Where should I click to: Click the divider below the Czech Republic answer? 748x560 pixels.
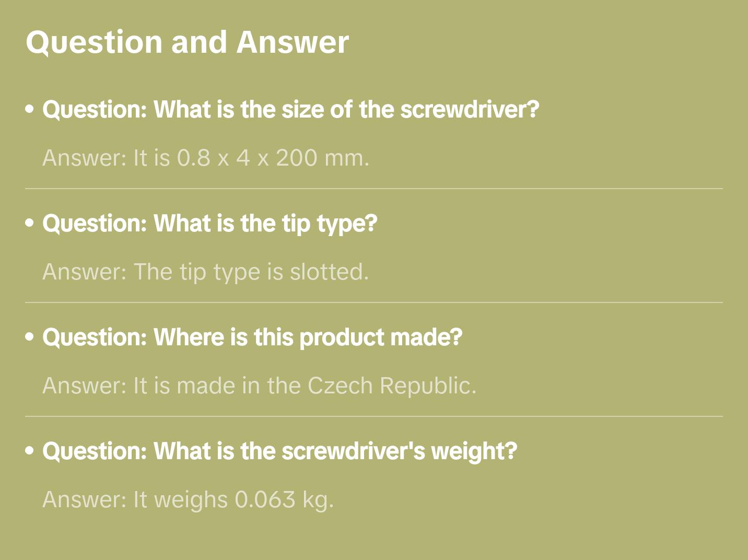(374, 416)
